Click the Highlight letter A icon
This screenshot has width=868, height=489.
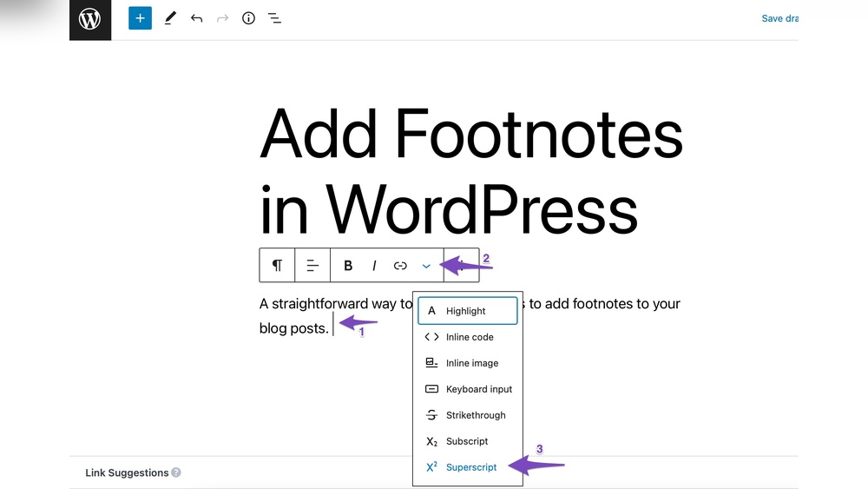pyautogui.click(x=431, y=311)
